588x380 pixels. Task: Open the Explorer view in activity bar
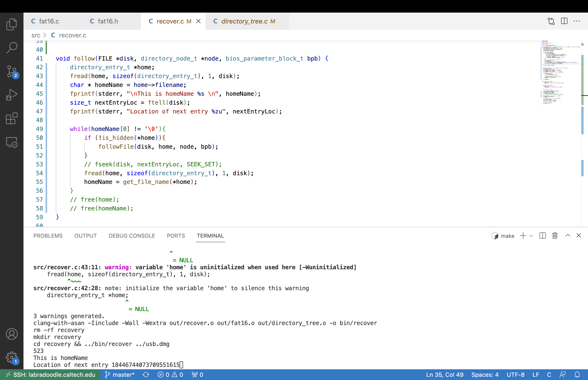click(x=12, y=24)
